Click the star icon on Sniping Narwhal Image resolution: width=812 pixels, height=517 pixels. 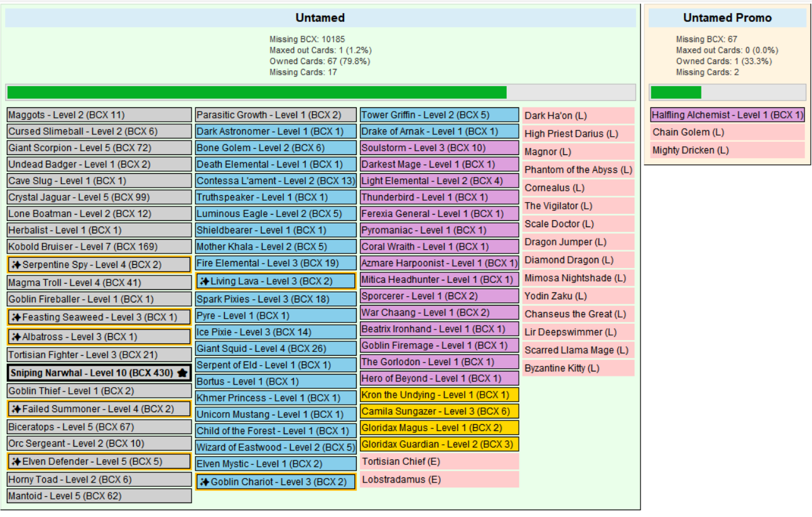point(182,373)
